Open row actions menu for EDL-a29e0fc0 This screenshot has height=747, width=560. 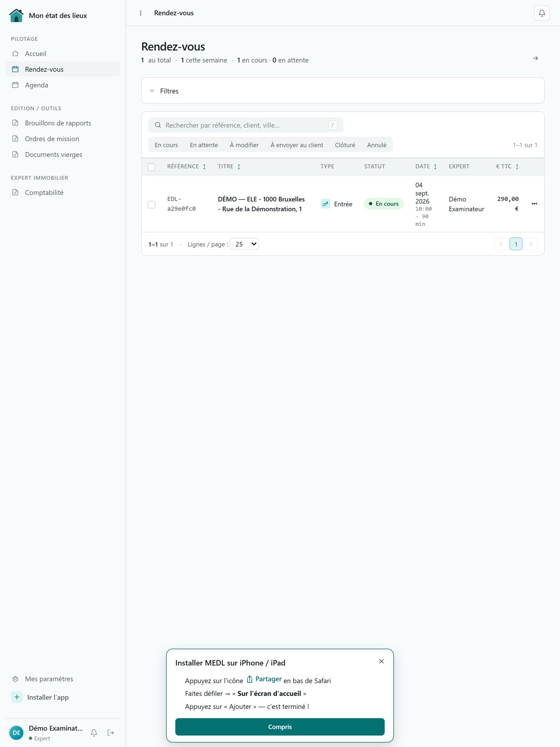point(534,204)
